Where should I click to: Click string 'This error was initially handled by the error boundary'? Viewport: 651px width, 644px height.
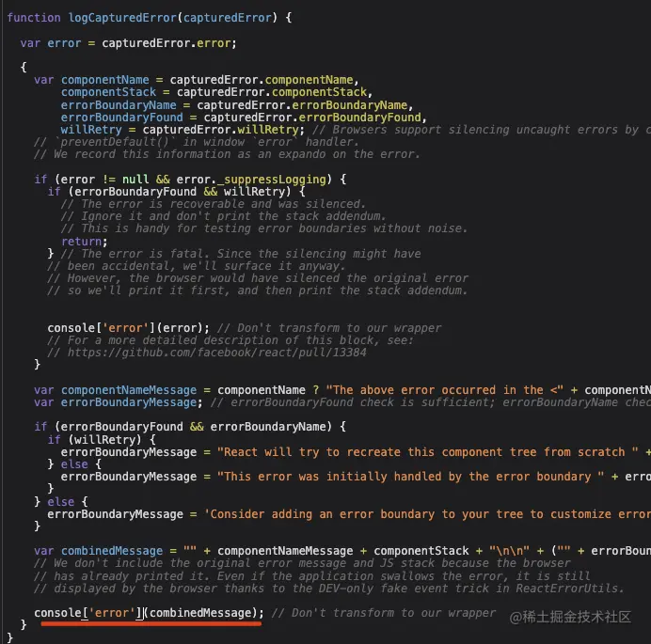coord(410,477)
